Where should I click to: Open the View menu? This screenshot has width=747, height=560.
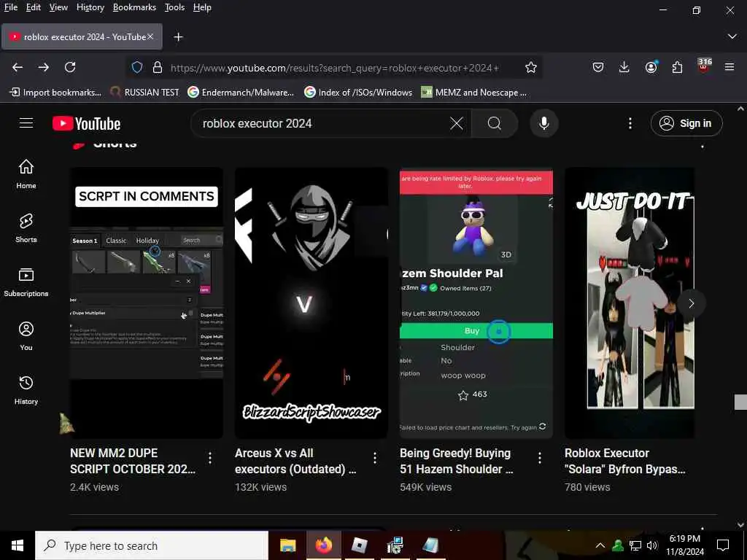click(x=58, y=7)
